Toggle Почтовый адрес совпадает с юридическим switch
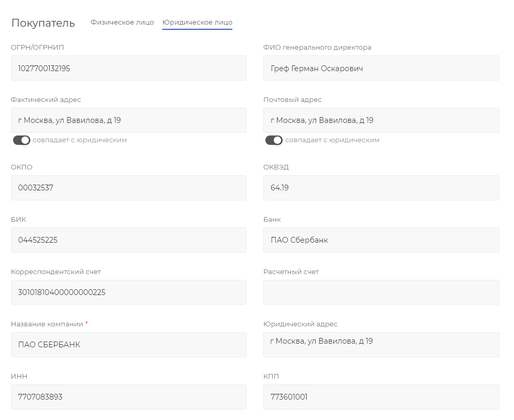This screenshot has height=420, width=514. (x=274, y=140)
